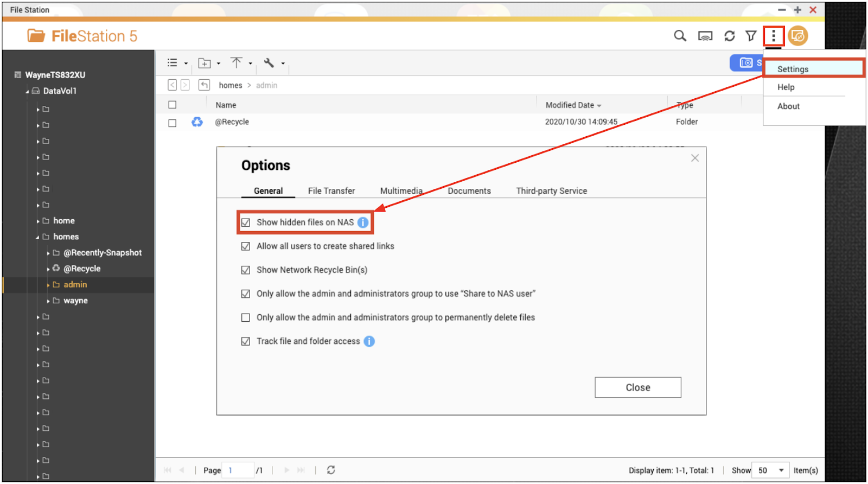The width and height of the screenshot is (868, 484).
Task: Click the refresh icon in pagination bar
Action: pyautogui.click(x=331, y=470)
